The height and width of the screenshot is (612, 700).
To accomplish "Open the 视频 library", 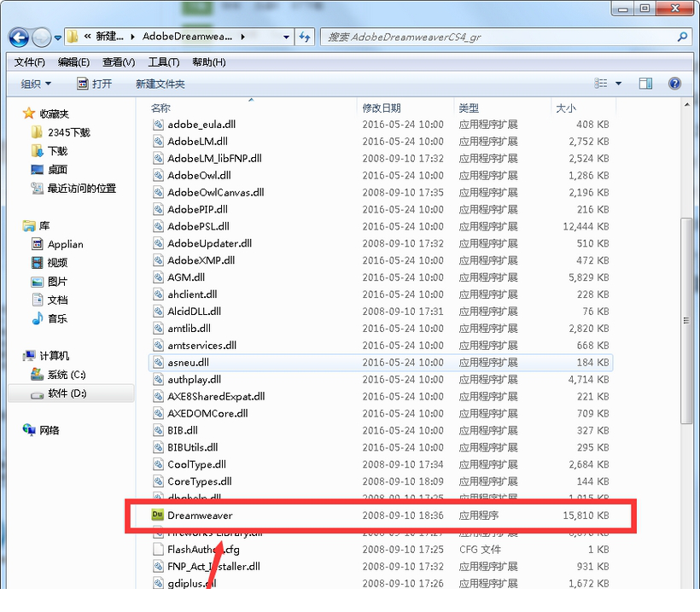I will click(x=57, y=263).
